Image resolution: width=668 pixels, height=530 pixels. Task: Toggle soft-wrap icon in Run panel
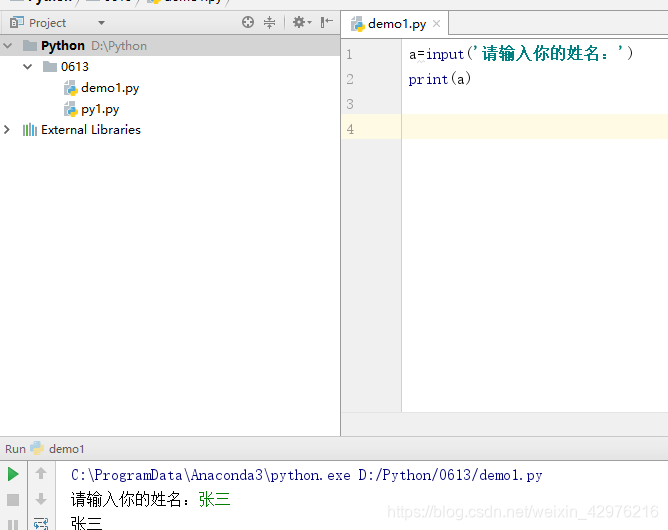(x=41, y=524)
